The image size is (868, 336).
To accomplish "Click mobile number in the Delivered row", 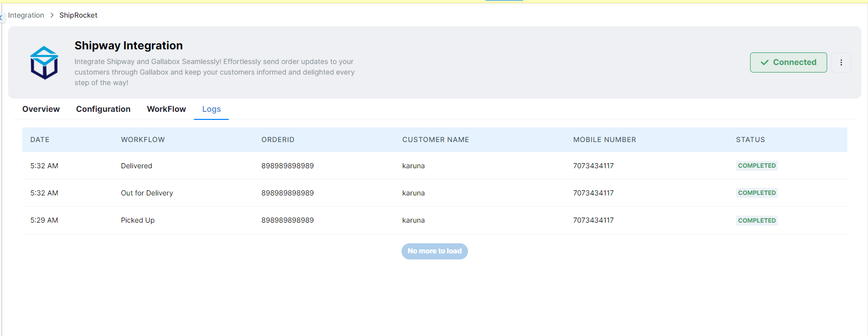I will [x=593, y=166].
